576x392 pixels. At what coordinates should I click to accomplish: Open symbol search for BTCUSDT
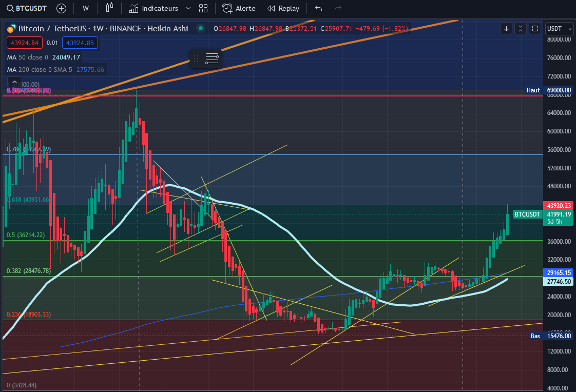pyautogui.click(x=27, y=8)
